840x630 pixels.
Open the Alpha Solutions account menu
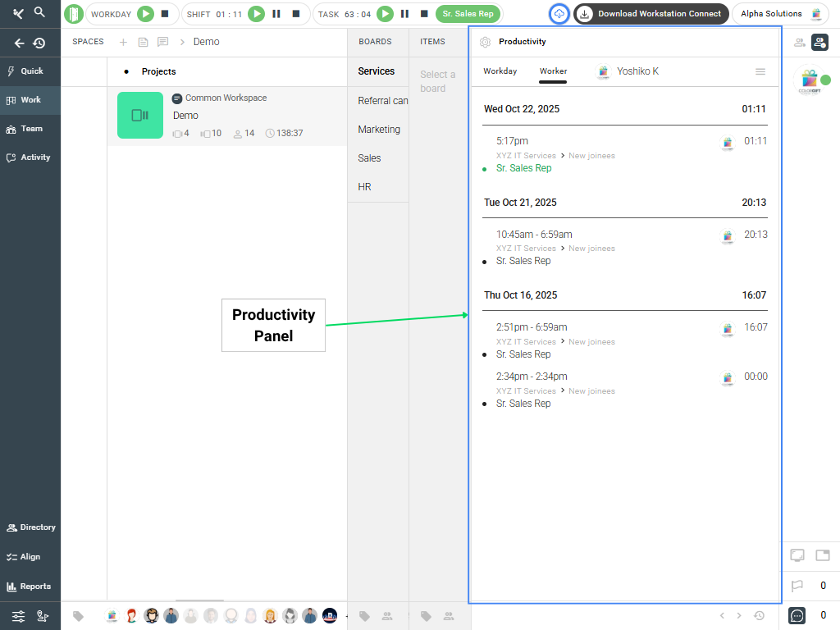tap(779, 14)
